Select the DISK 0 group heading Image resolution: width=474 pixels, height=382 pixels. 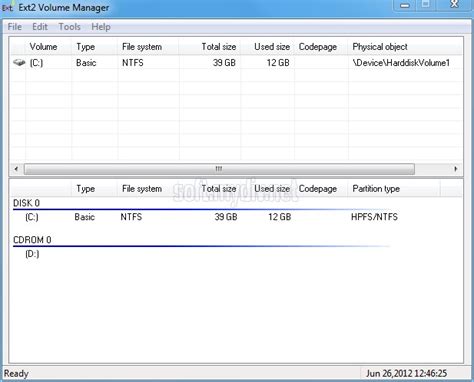point(26,203)
